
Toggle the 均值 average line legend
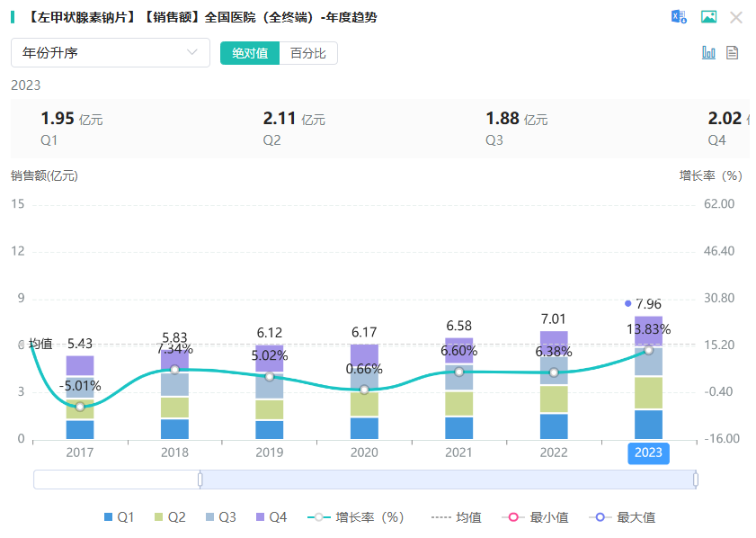(456, 517)
